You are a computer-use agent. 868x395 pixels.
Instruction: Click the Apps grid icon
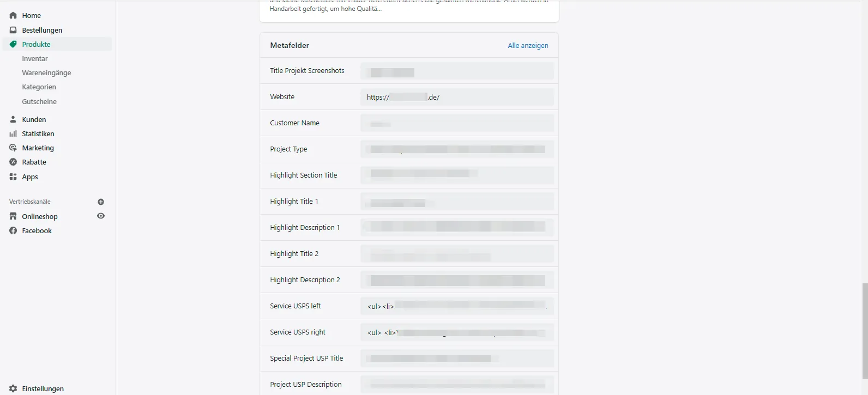[13, 177]
